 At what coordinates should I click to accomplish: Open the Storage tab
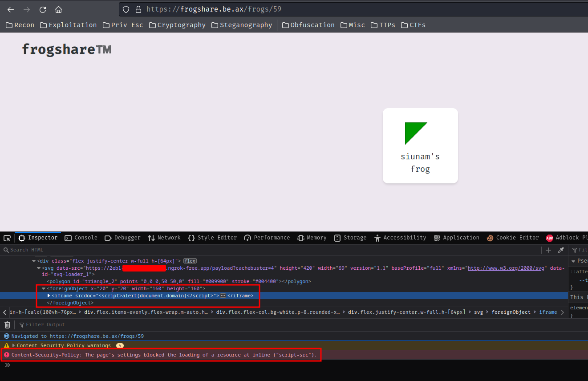[350, 238]
